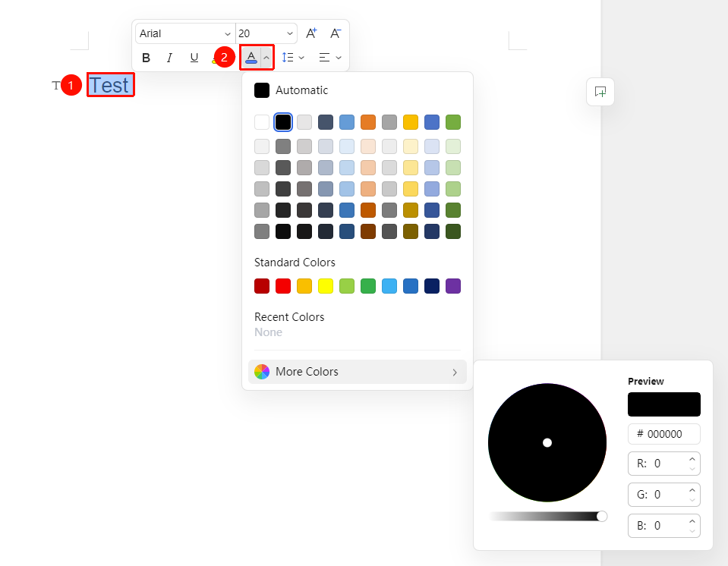The image size is (728, 566).
Task: Toggle underline formatting
Action: pyautogui.click(x=194, y=58)
